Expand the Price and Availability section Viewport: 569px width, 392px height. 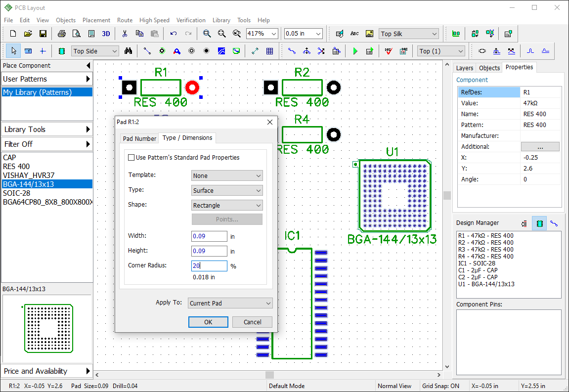click(x=47, y=371)
